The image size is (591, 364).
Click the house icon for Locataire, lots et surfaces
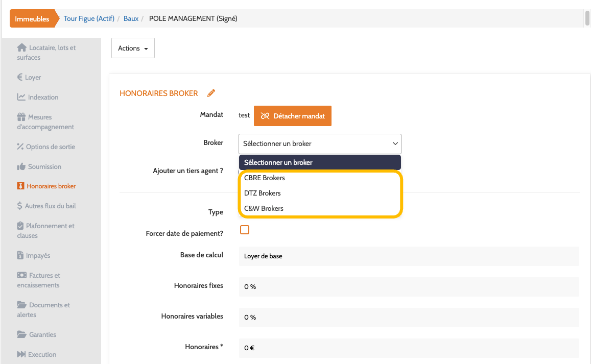(21, 47)
